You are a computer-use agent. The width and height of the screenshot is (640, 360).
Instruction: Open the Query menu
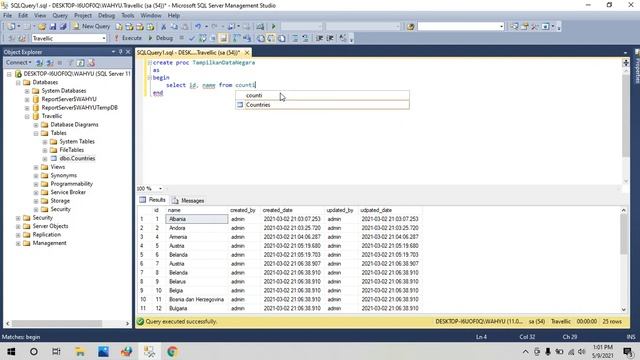pos(60,16)
